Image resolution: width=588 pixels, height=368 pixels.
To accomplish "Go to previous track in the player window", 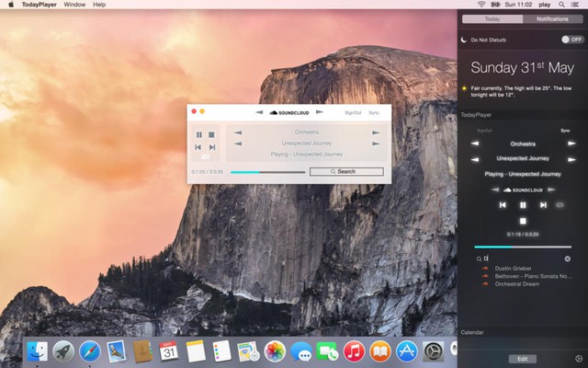I will [x=198, y=147].
